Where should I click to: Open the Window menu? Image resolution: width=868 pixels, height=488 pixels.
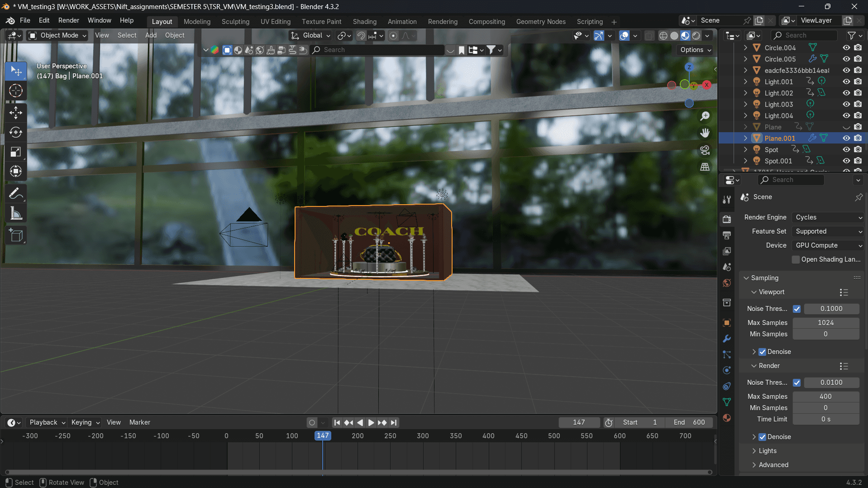coord(99,20)
